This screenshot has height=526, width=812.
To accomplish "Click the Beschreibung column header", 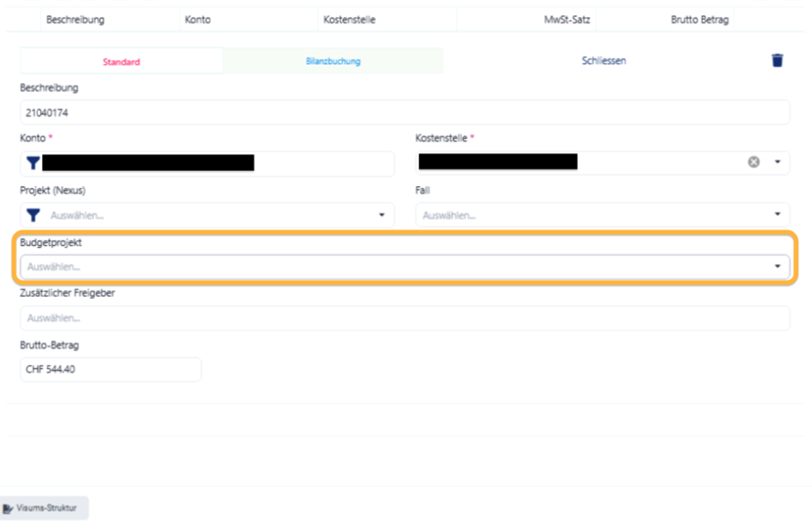I will coord(75,20).
